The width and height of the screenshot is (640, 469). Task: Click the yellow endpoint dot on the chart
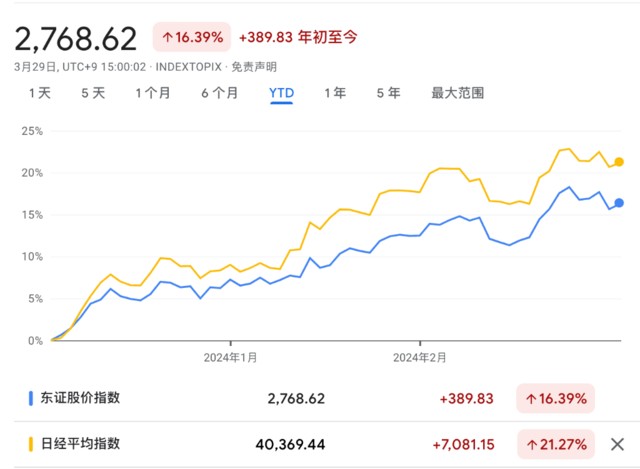pos(619,162)
